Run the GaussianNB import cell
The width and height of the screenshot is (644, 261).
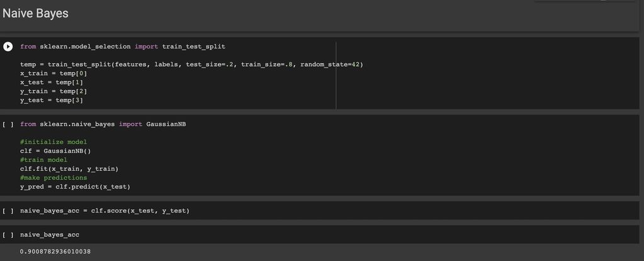coord(8,124)
